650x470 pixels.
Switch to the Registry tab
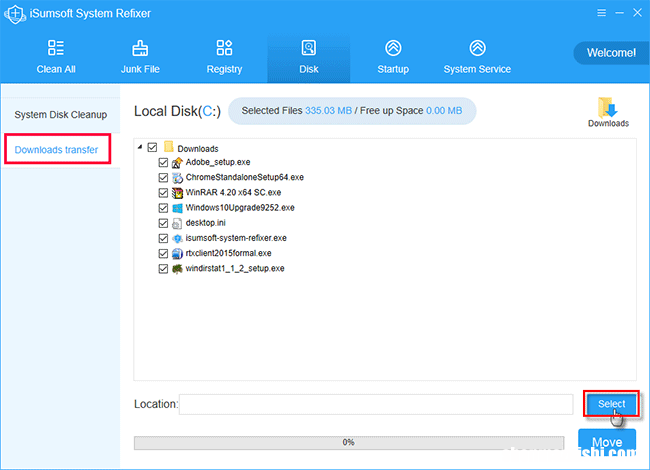point(224,58)
